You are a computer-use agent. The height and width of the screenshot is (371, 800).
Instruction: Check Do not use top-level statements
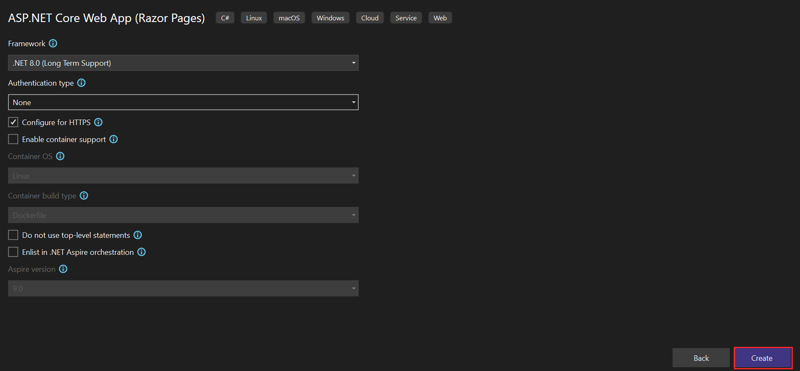coord(13,235)
